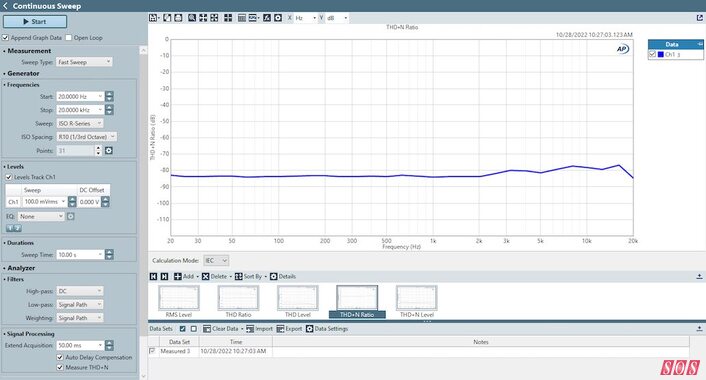706x380 pixels.
Task: Click the four-pane grid layout icon
Action: pyautogui.click(x=228, y=18)
